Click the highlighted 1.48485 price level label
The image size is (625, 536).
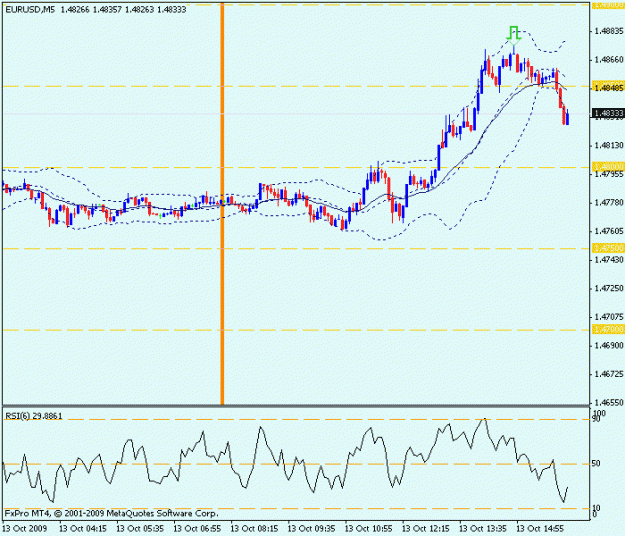[x=608, y=87]
